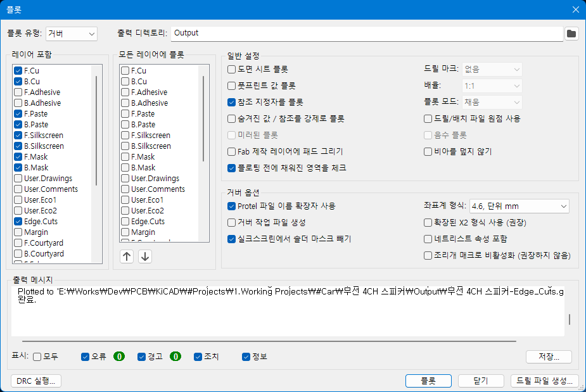Click the 완료. message line
586x392 pixels.
coord(27,300)
